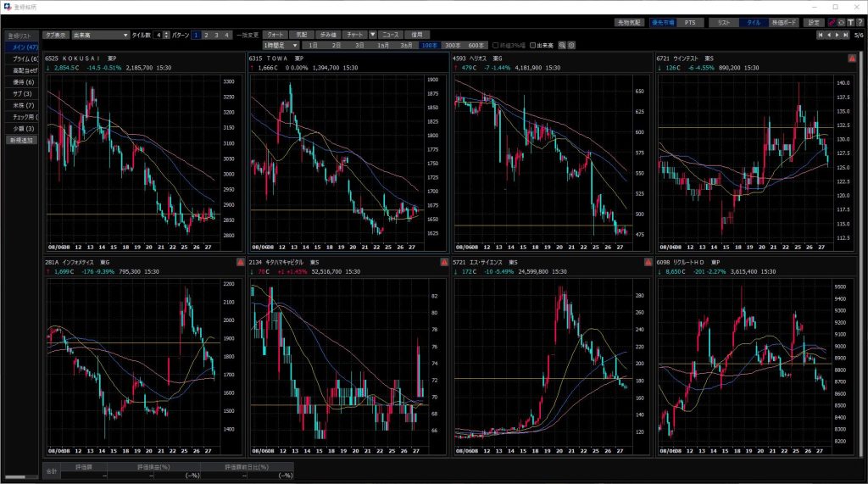Expand the dropdown arrow next to チャート
This screenshot has width=868, height=484.
[373, 35]
